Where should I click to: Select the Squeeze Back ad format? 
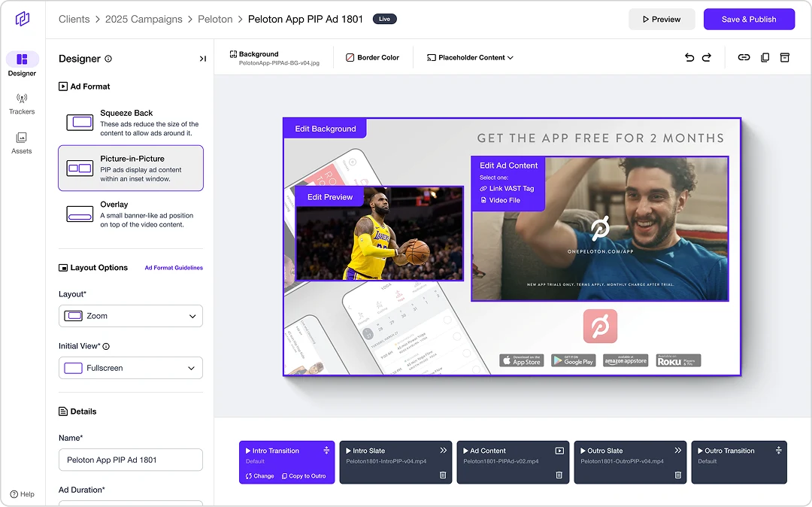coord(131,123)
